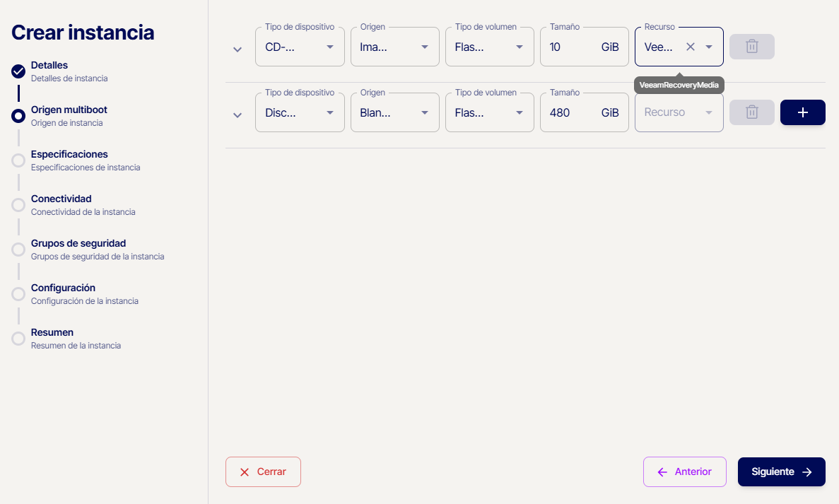The image size is (839, 504).
Task: Add a new device with plus button
Action: point(802,112)
